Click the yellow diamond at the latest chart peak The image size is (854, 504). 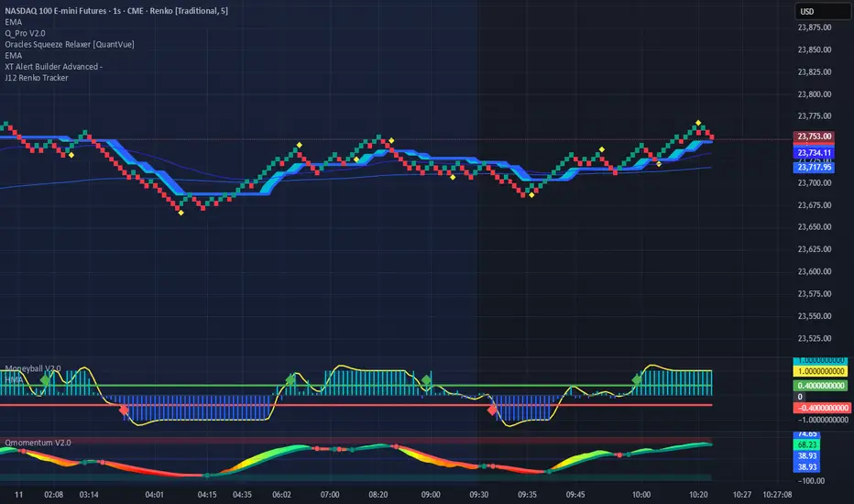tap(698, 123)
